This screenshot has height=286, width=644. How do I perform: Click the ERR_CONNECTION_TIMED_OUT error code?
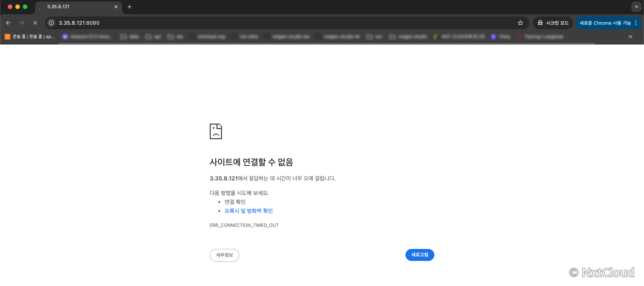pos(244,225)
